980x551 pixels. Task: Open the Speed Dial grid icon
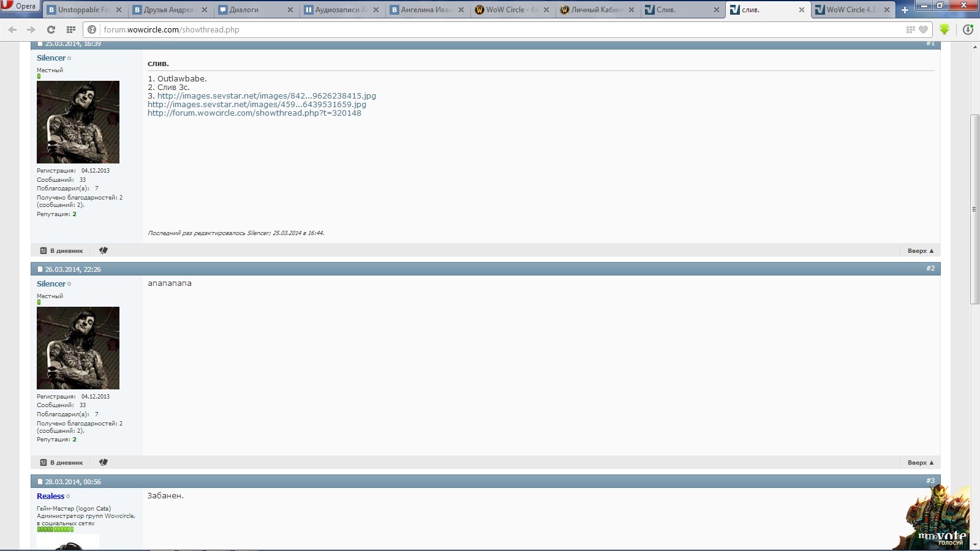pyautogui.click(x=71, y=29)
